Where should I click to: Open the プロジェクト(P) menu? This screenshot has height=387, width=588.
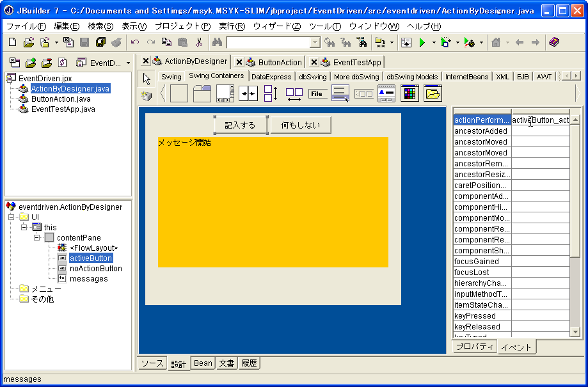[x=182, y=26]
